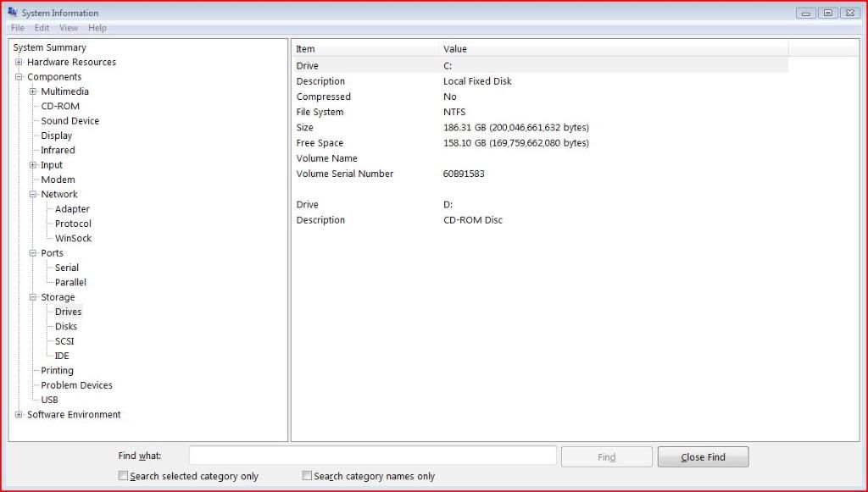Viewport: 868px width, 492px height.
Task: Collapse the Storage tree node
Action: click(33, 297)
